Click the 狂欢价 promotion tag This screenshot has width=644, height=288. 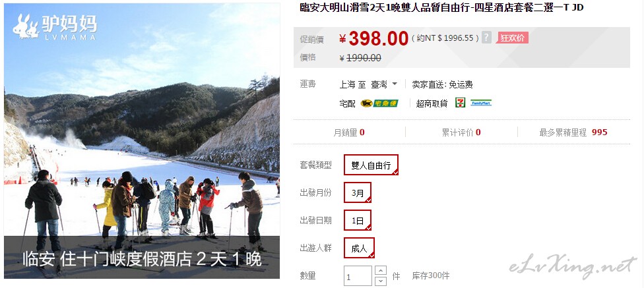(512, 38)
